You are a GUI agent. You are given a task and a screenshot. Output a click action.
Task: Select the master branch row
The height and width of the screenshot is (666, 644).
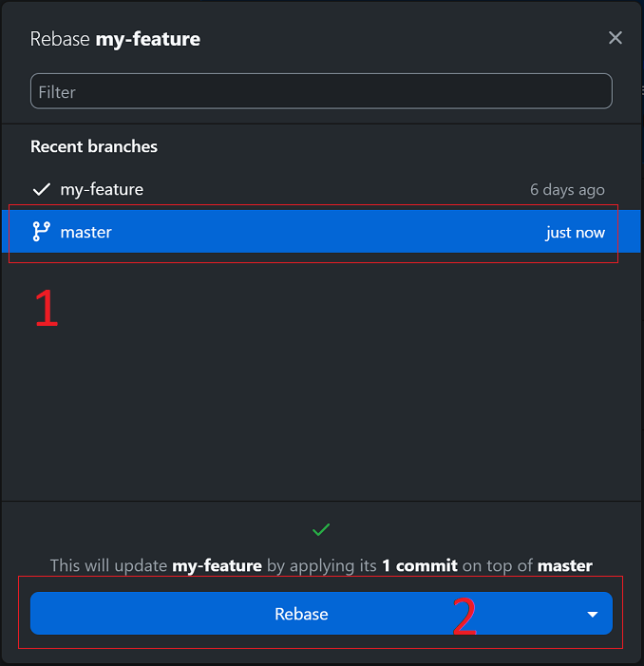[x=321, y=232]
